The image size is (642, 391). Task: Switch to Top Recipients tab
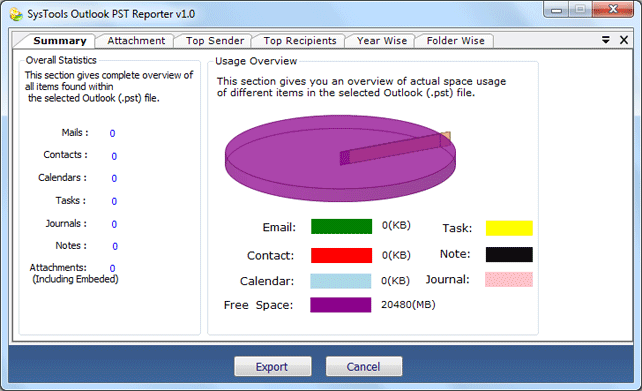300,41
